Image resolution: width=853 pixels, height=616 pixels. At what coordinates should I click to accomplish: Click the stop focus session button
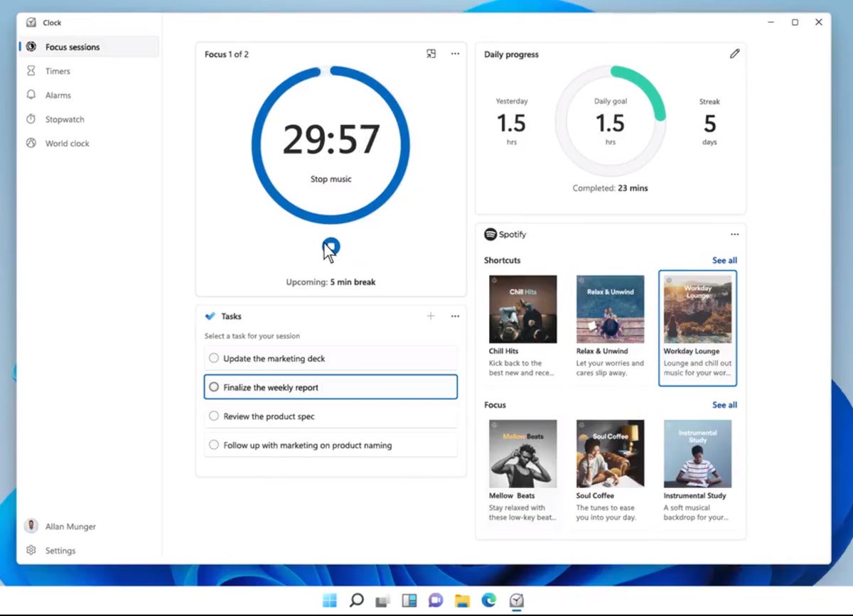(331, 247)
